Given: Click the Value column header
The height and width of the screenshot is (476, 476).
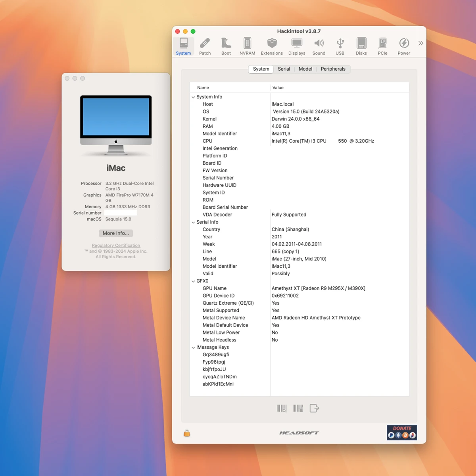Looking at the screenshot, I should click(340, 88).
